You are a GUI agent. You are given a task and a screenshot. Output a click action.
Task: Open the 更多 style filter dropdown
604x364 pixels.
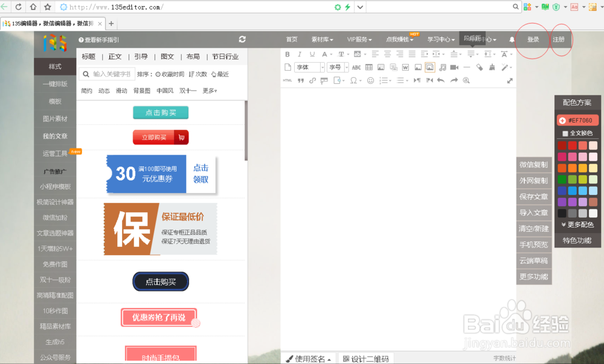click(x=210, y=91)
